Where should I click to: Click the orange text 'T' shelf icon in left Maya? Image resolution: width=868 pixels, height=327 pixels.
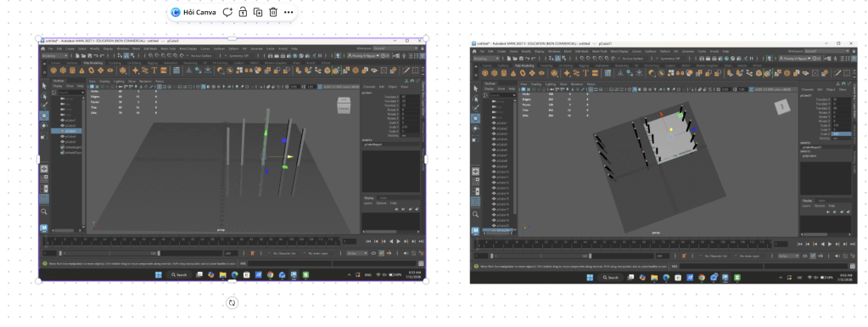(154, 70)
